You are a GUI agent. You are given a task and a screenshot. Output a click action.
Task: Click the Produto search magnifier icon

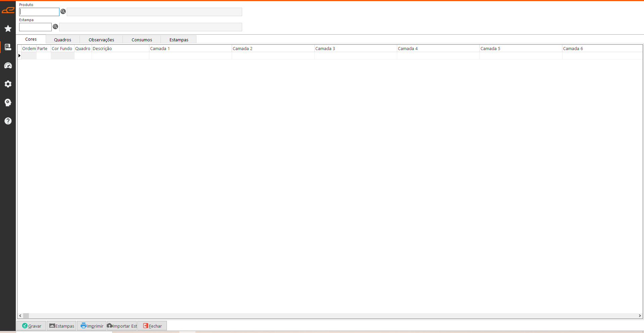point(63,12)
